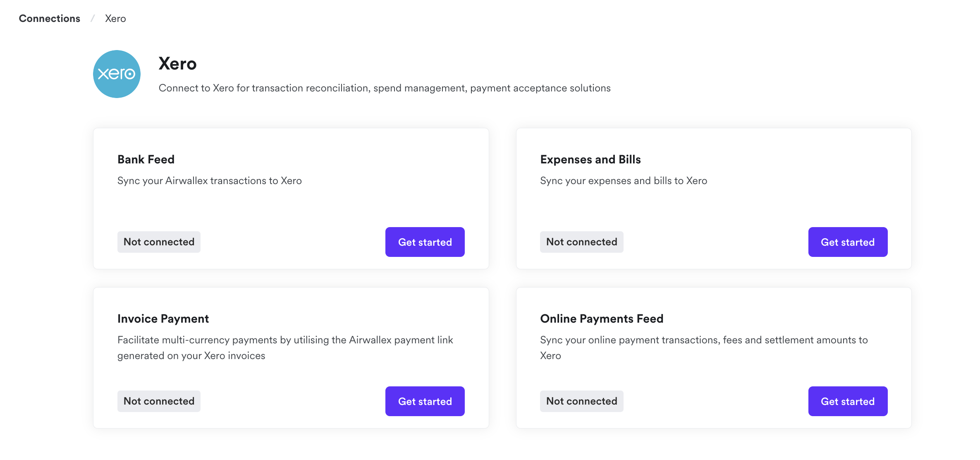The width and height of the screenshot is (980, 460).
Task: Go back to Connections breadcrumb
Action: pyautogui.click(x=50, y=19)
